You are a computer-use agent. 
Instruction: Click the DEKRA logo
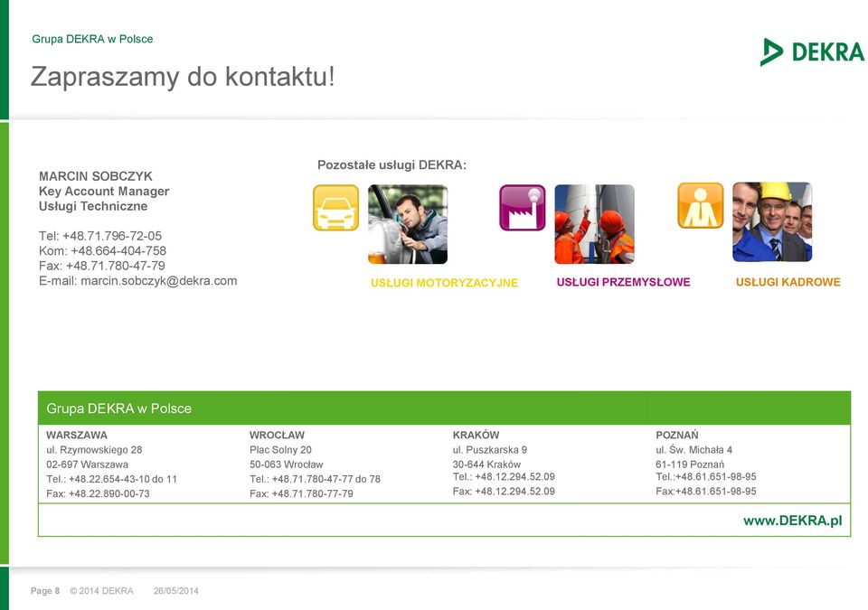click(812, 52)
